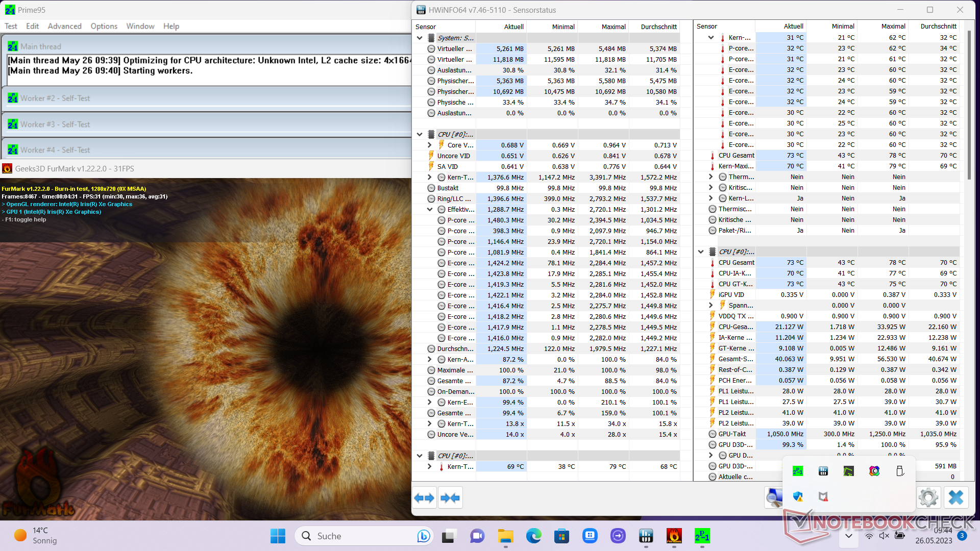
Task: Open the Prime95 Options menu
Action: (x=104, y=26)
